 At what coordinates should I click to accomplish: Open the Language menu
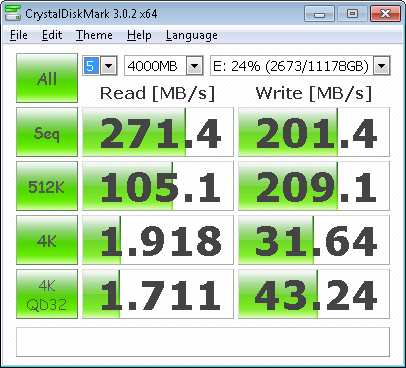point(192,35)
